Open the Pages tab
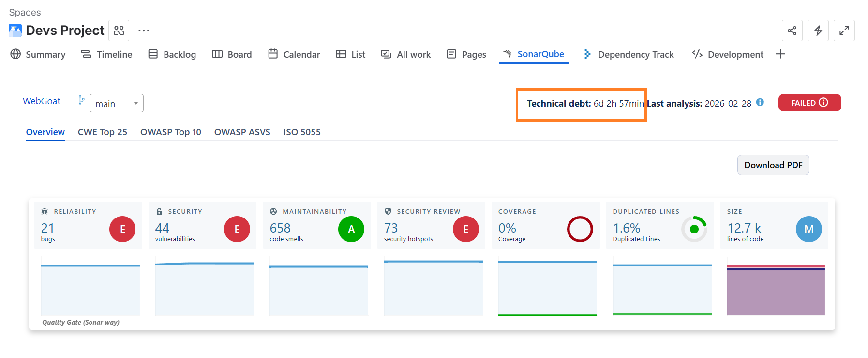Viewport: 868px width, 358px height. 466,54
